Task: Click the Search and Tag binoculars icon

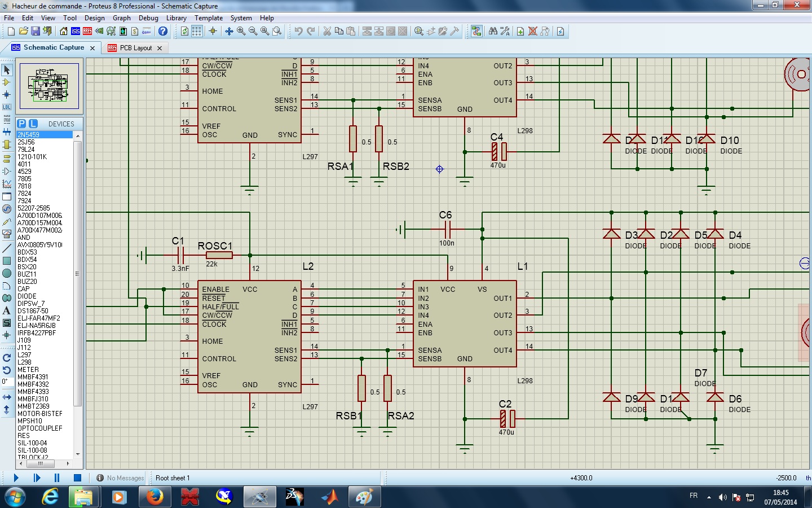Action: (x=493, y=31)
